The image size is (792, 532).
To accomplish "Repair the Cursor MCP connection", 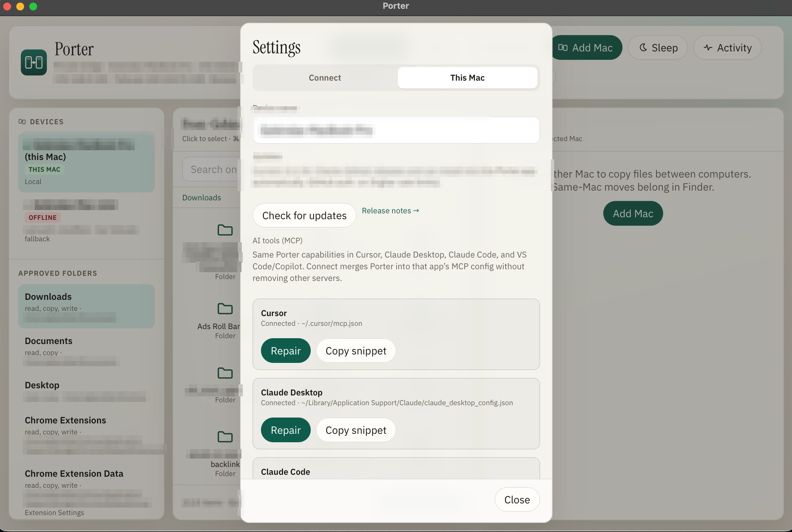I will tap(285, 351).
